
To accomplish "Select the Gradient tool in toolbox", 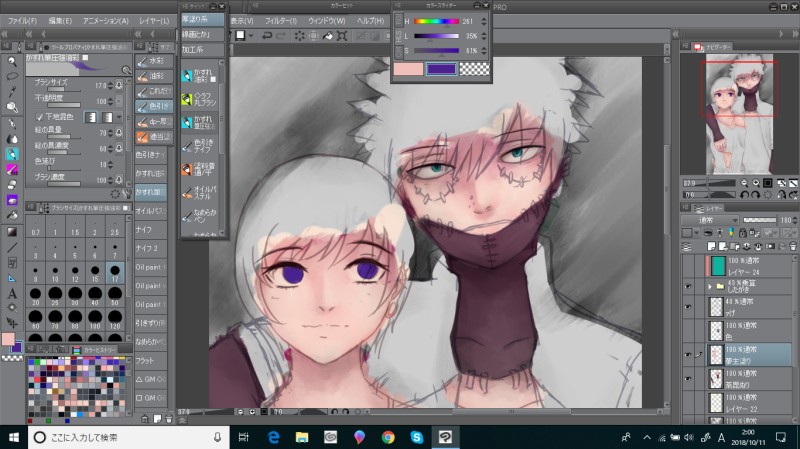I will pos(12,232).
